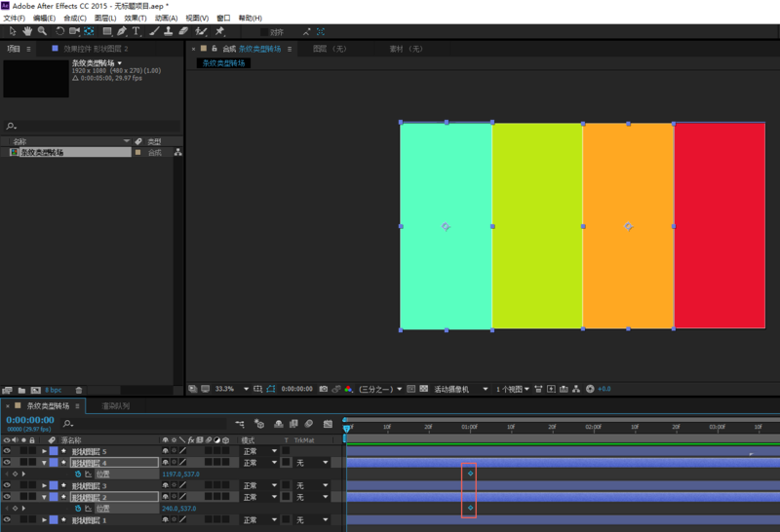
Task: Toggle the 对齐 snapping checkbox
Action: point(264,32)
